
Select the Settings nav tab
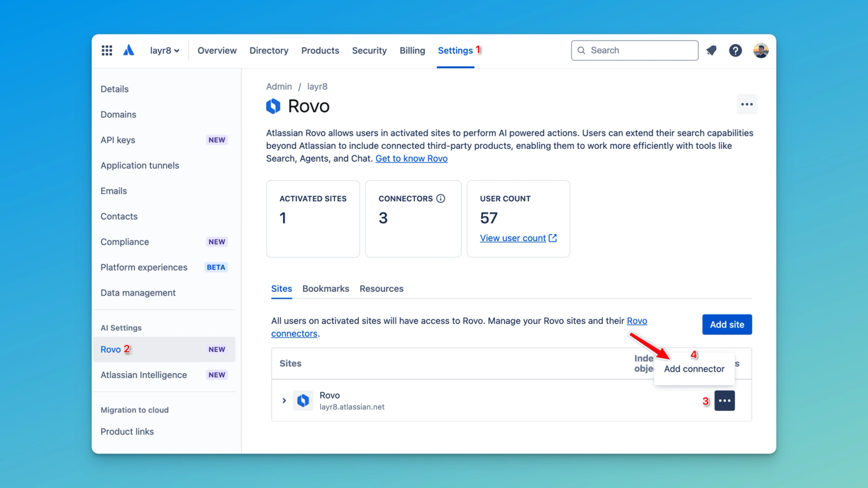pos(455,51)
